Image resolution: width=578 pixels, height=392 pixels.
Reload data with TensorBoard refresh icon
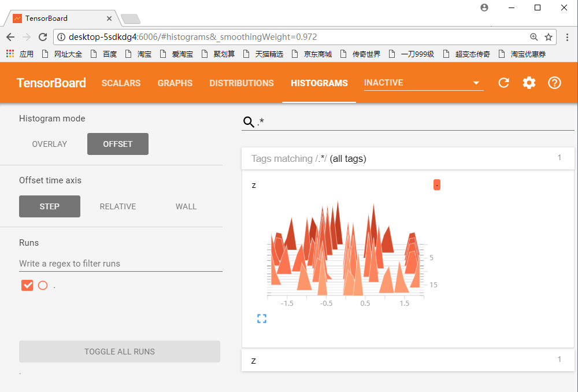pyautogui.click(x=503, y=83)
